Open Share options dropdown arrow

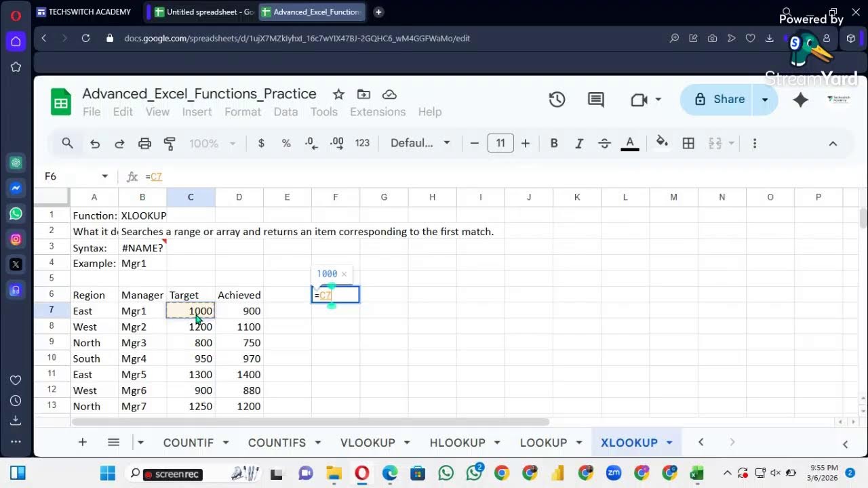(765, 100)
